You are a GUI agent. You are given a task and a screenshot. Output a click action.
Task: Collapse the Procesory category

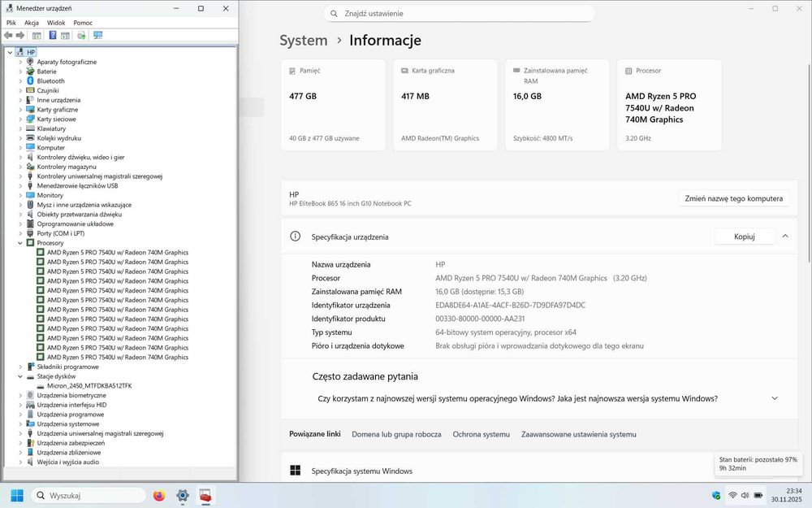(20, 242)
